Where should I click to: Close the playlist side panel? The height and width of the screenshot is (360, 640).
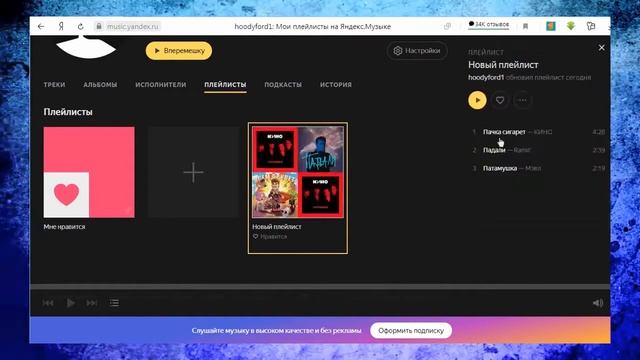[601, 48]
